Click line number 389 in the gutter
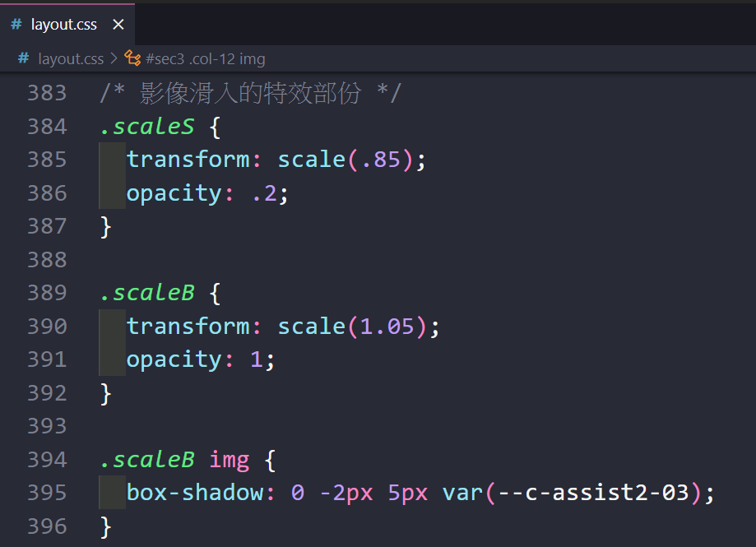The width and height of the screenshot is (756, 547). point(47,293)
